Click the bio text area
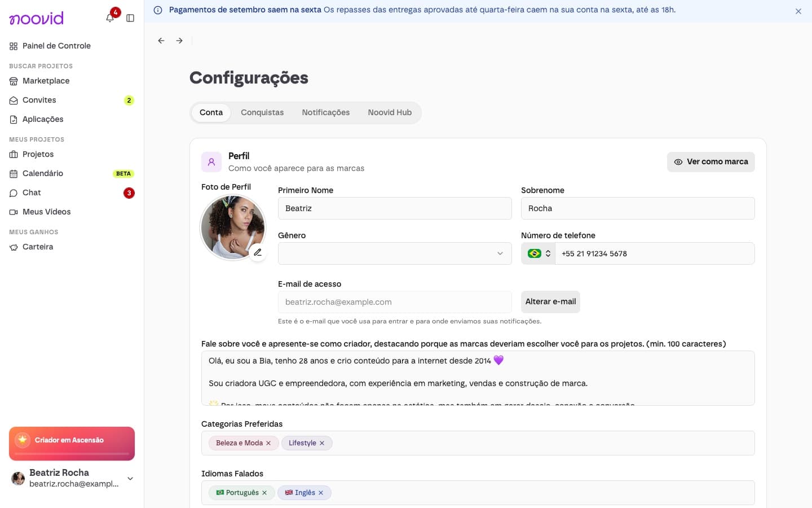The image size is (812, 508). (478, 378)
